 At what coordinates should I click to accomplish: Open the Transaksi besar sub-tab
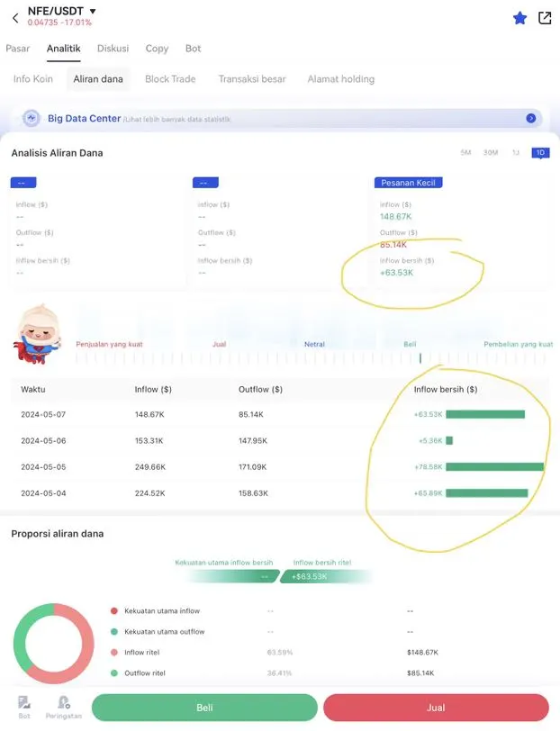(252, 79)
